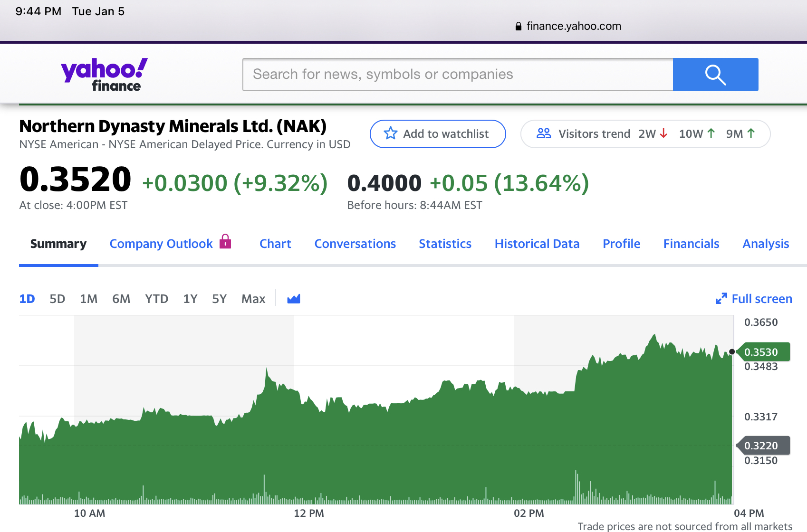Click the 0.3483 axis label

point(761,366)
